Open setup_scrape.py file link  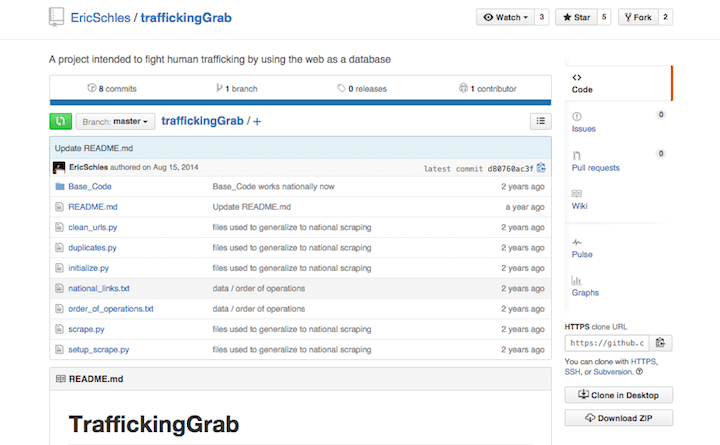tap(99, 349)
